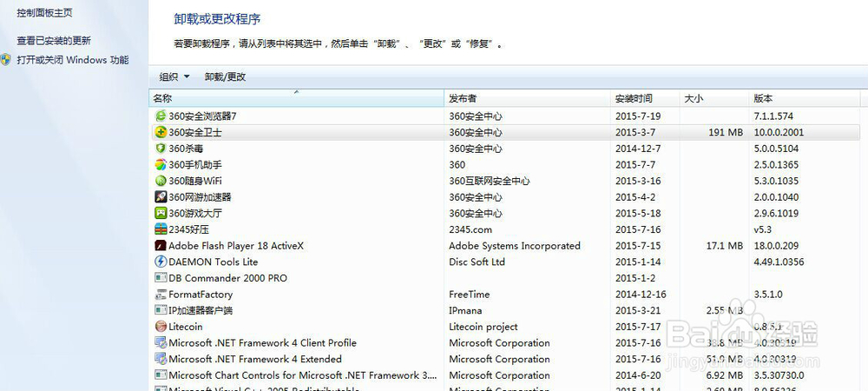This screenshot has height=391, width=868.
Task: Click size value 191 MB
Action: pos(726,132)
